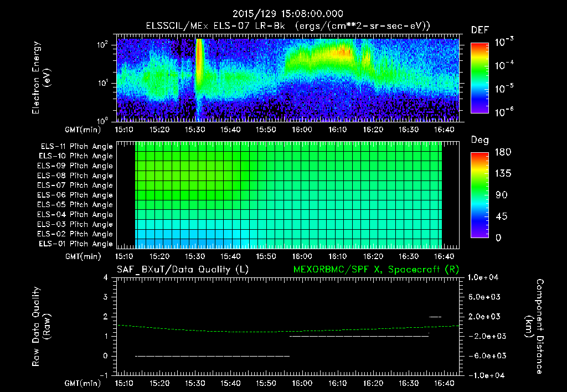
Task: Click the 4 tick on the data quality axis
Action: point(105,278)
